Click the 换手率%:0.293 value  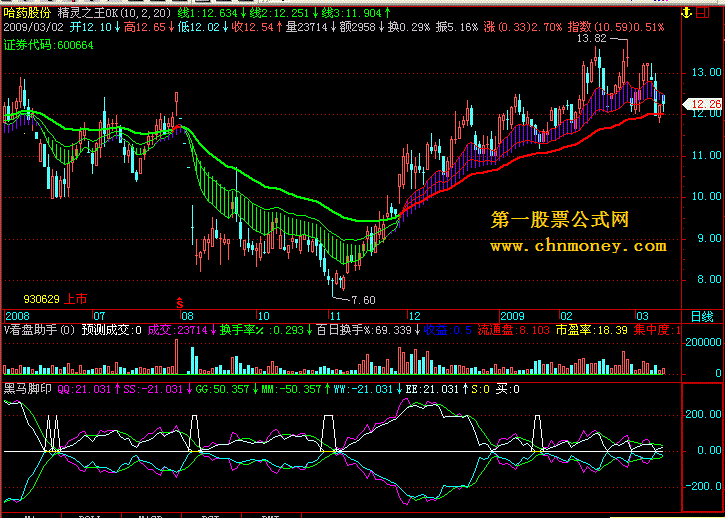[265, 330]
